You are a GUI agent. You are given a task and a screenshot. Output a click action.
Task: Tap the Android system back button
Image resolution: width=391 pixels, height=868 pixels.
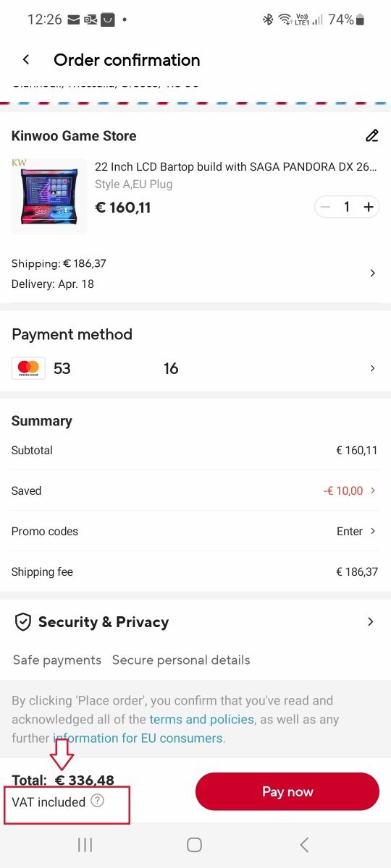[x=304, y=844]
